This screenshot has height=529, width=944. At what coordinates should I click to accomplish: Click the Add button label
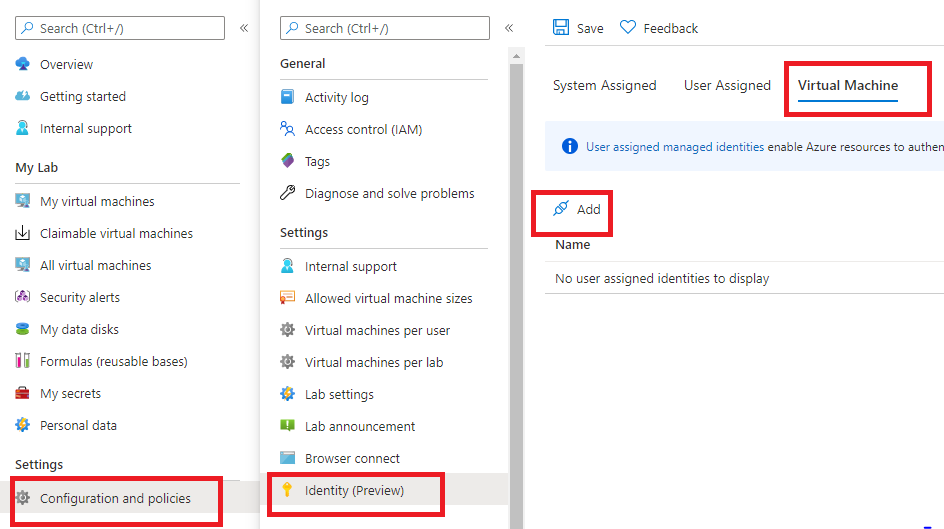click(x=588, y=209)
